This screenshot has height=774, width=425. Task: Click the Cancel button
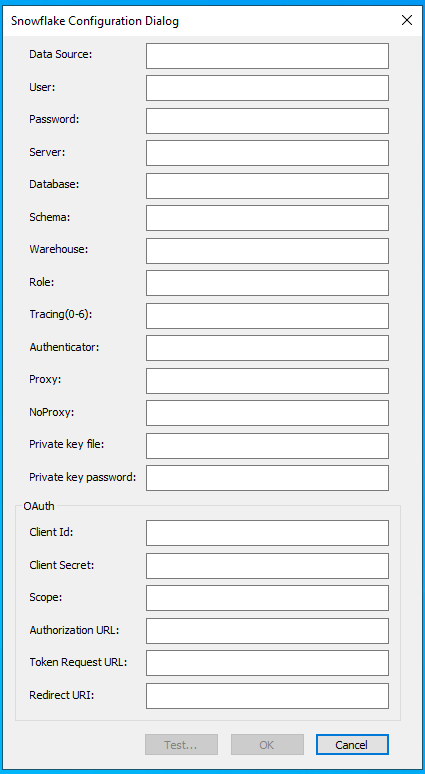(x=352, y=745)
